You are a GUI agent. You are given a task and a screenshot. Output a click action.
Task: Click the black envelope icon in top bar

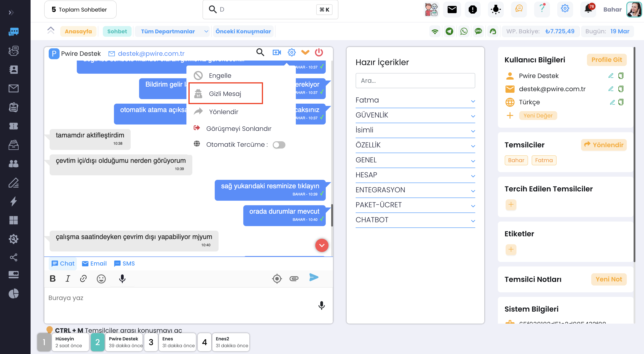(x=452, y=10)
